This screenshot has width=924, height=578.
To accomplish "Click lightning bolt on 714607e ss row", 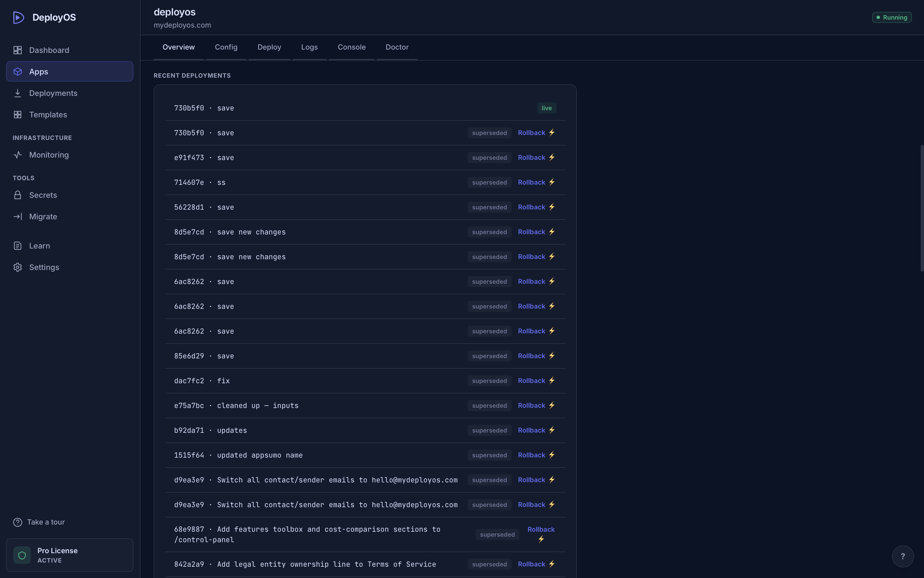I will [552, 182].
